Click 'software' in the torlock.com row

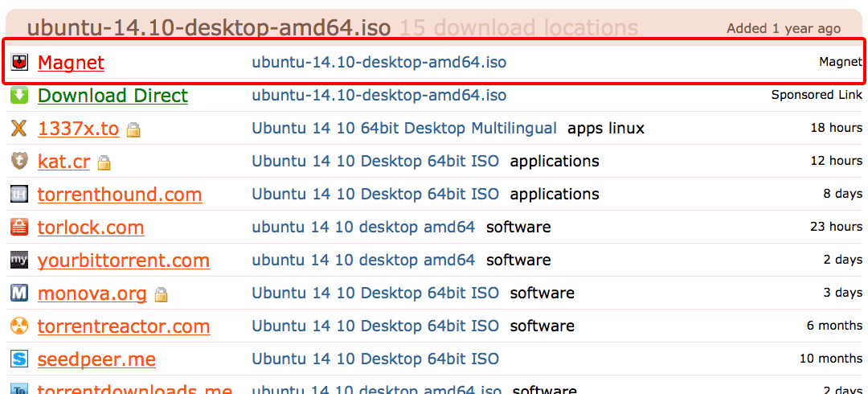pyautogui.click(x=518, y=228)
